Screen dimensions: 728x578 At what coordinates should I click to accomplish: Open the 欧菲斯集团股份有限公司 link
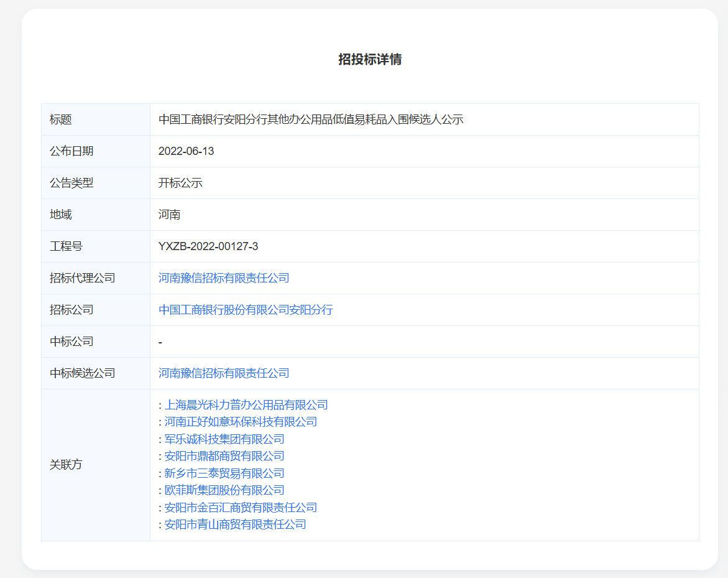pos(224,490)
